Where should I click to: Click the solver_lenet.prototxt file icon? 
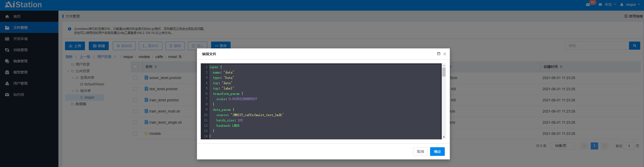(146, 78)
